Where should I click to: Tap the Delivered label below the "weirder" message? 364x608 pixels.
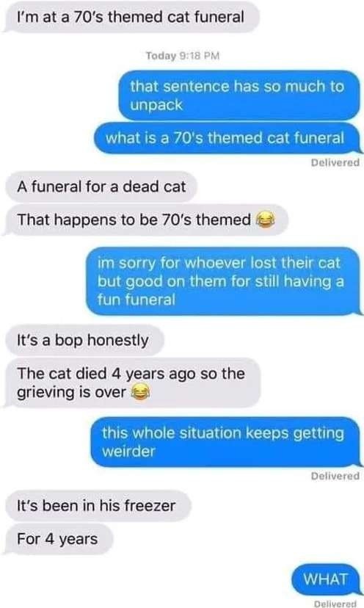[335, 476]
